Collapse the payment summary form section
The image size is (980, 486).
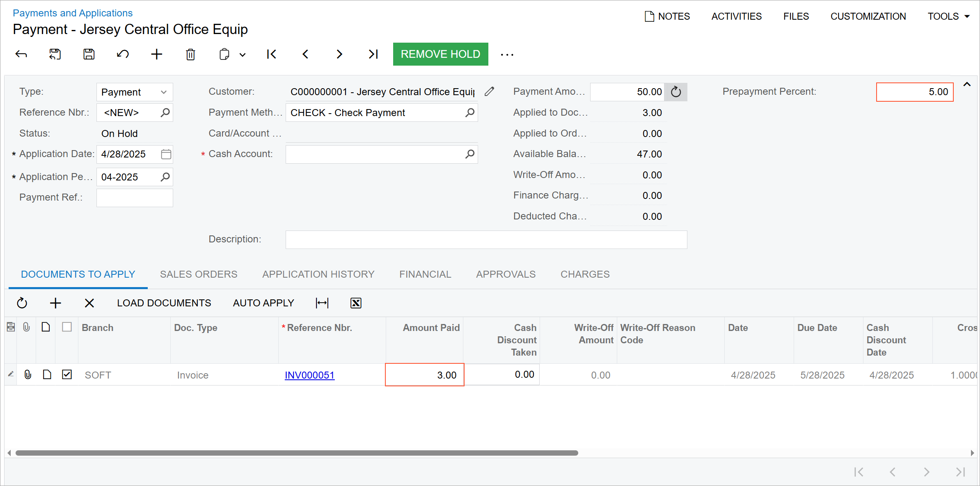coord(967,84)
